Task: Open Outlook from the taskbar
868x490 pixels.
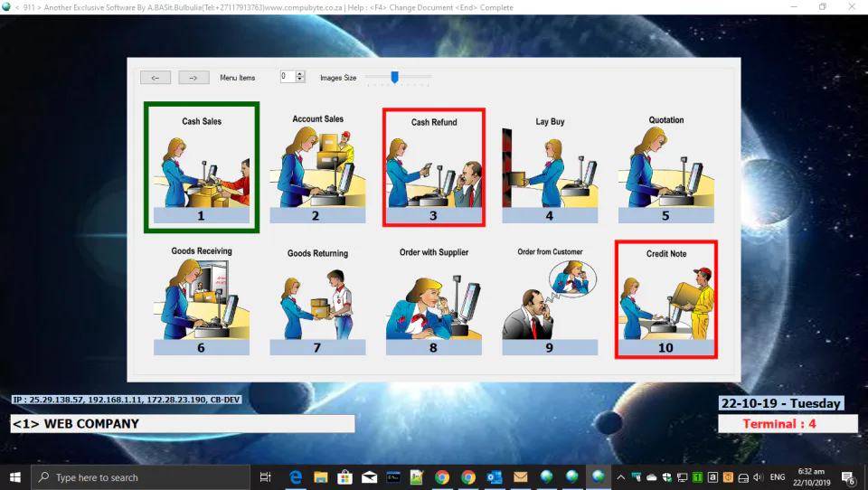Action: pyautogui.click(x=494, y=477)
